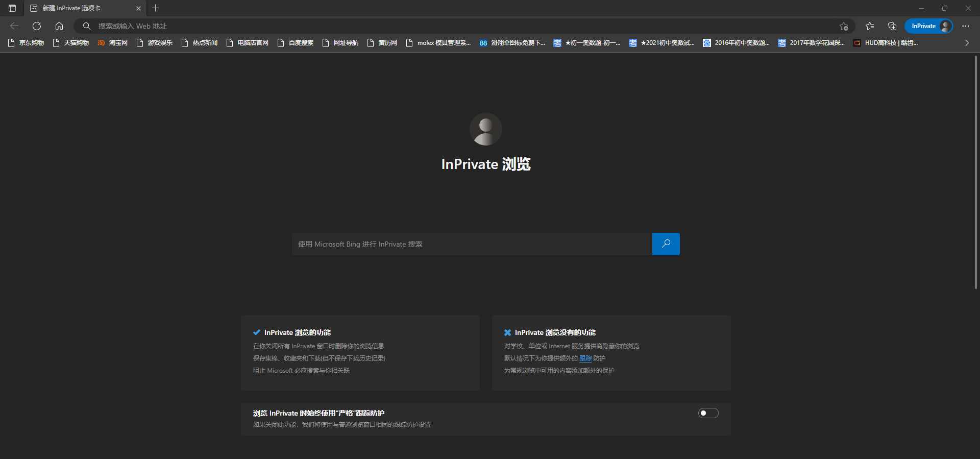Viewport: 980px width, 459px height.
Task: Click the InPrivate avatar image on page
Action: click(486, 129)
